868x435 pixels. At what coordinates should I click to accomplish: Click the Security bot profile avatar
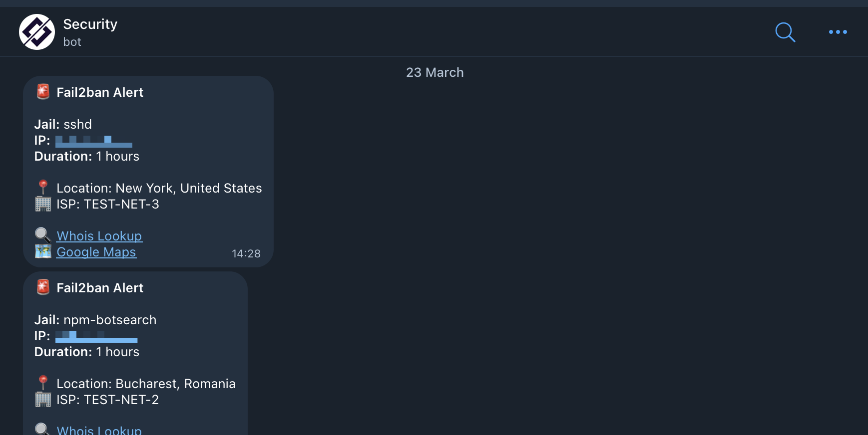(36, 31)
